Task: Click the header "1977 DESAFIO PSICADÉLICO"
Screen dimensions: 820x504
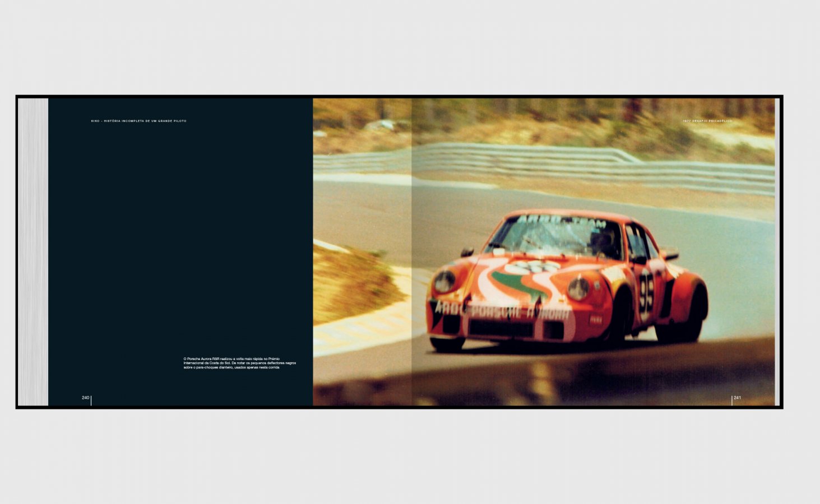Action: (x=707, y=121)
